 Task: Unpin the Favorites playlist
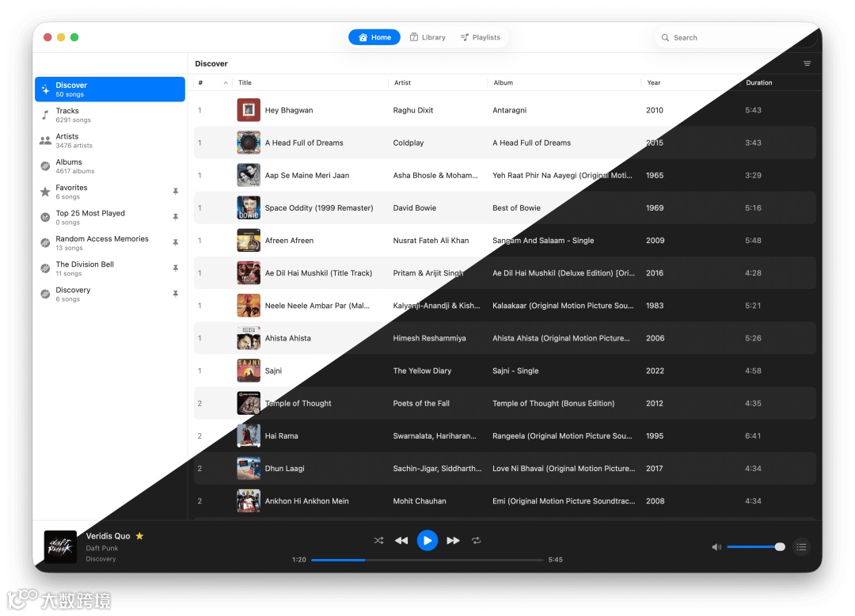(176, 192)
